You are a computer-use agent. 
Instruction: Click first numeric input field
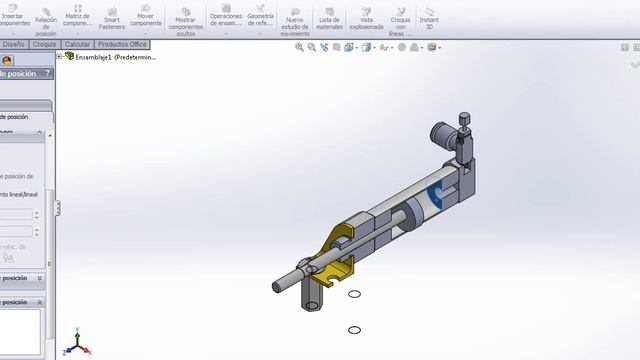16,215
